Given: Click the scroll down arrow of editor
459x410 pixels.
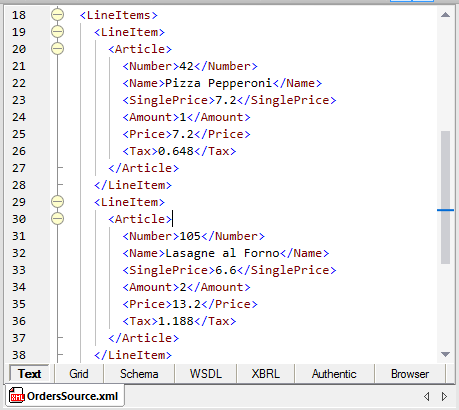Looking at the screenshot, I should (x=445, y=354).
